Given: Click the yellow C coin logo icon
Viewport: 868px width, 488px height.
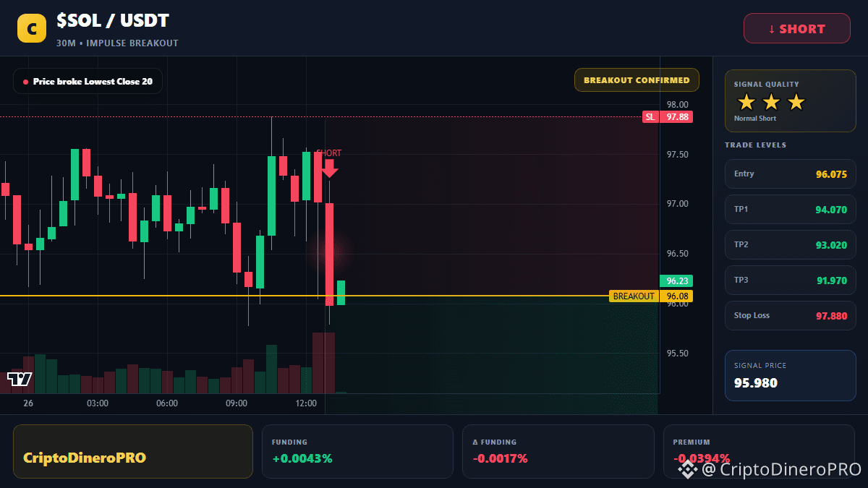Looking at the screenshot, I should click(x=31, y=29).
